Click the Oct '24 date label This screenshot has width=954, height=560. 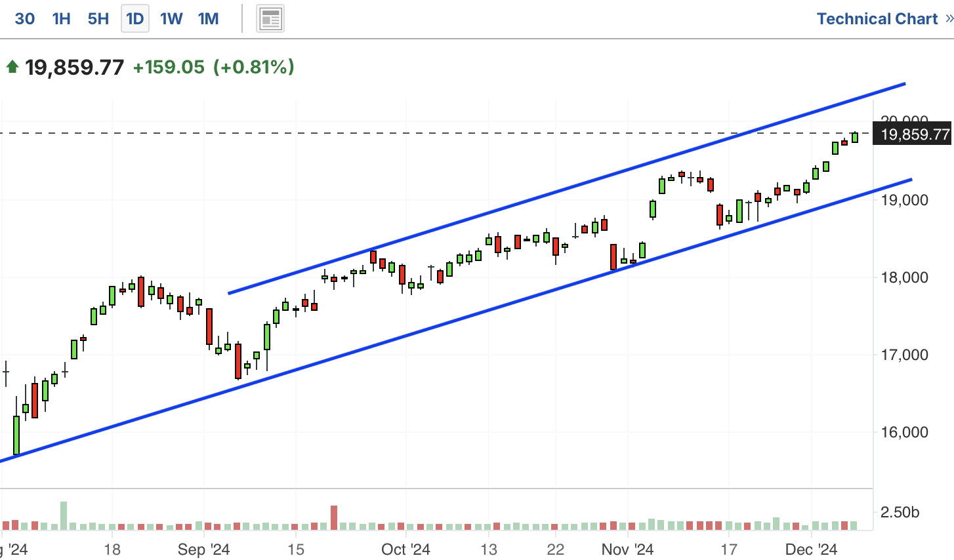(x=405, y=550)
